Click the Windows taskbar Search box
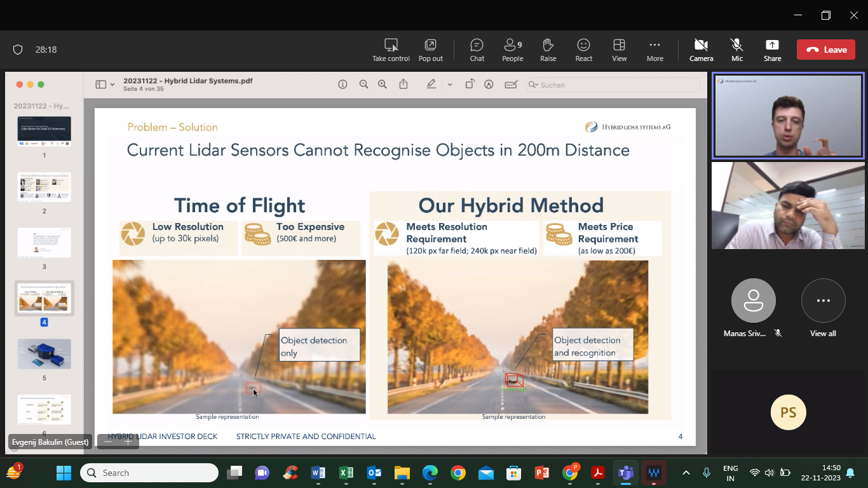 click(x=149, y=473)
